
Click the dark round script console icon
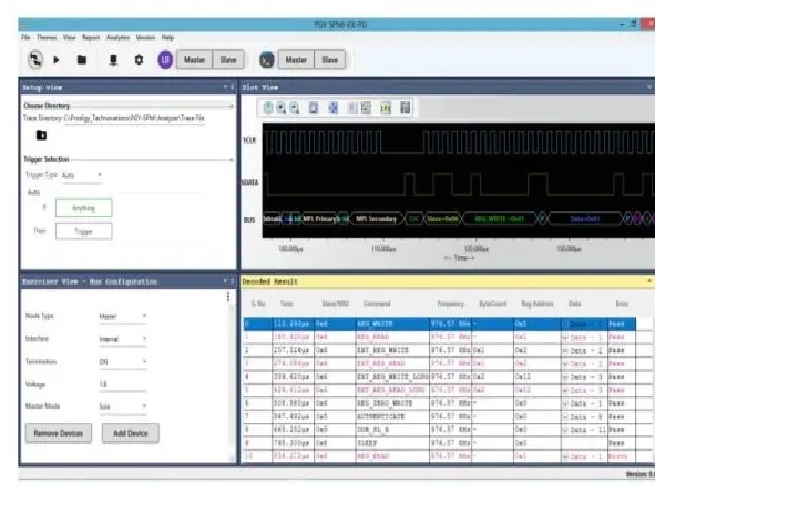(x=266, y=60)
